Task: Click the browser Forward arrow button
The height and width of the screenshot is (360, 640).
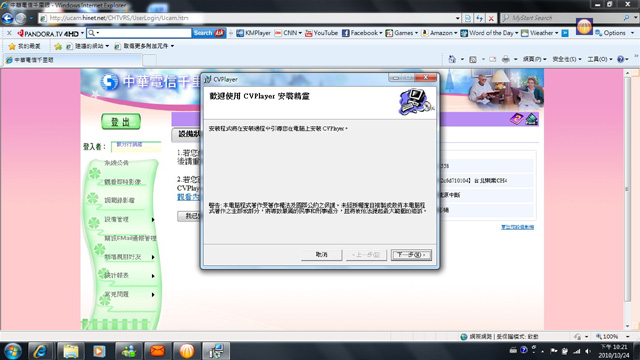Action: tap(20, 18)
